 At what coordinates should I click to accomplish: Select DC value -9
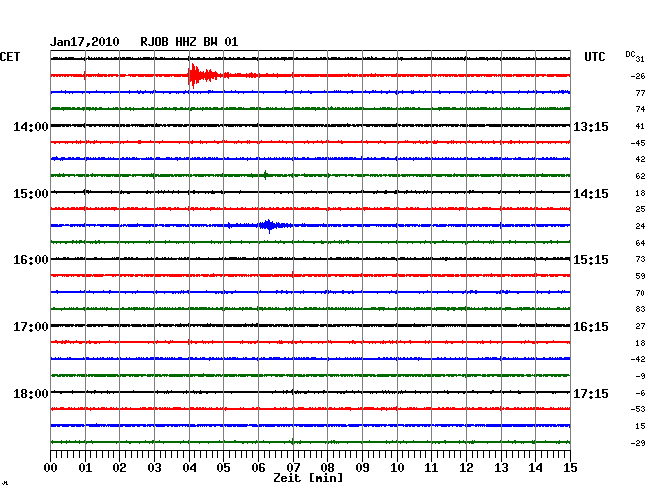(640, 376)
